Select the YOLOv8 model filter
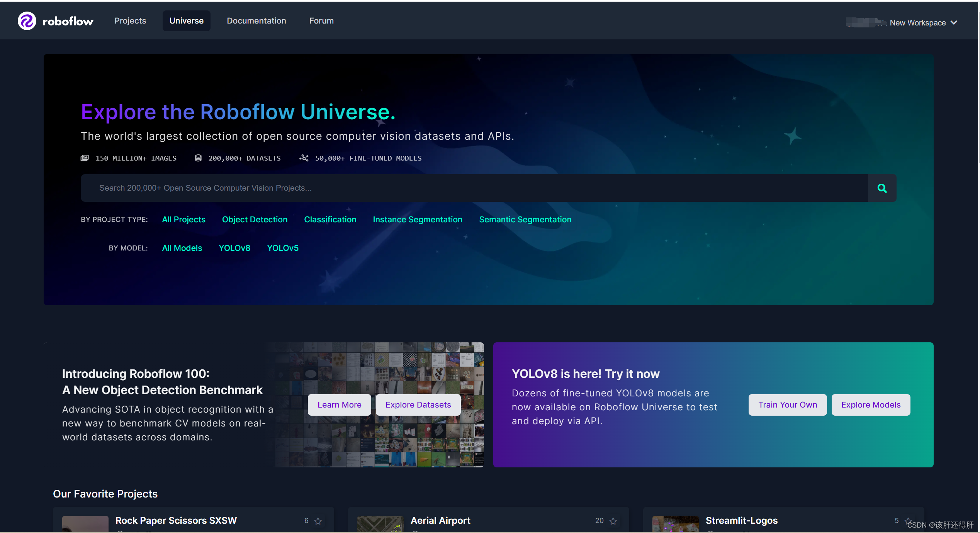980x533 pixels. 234,248
